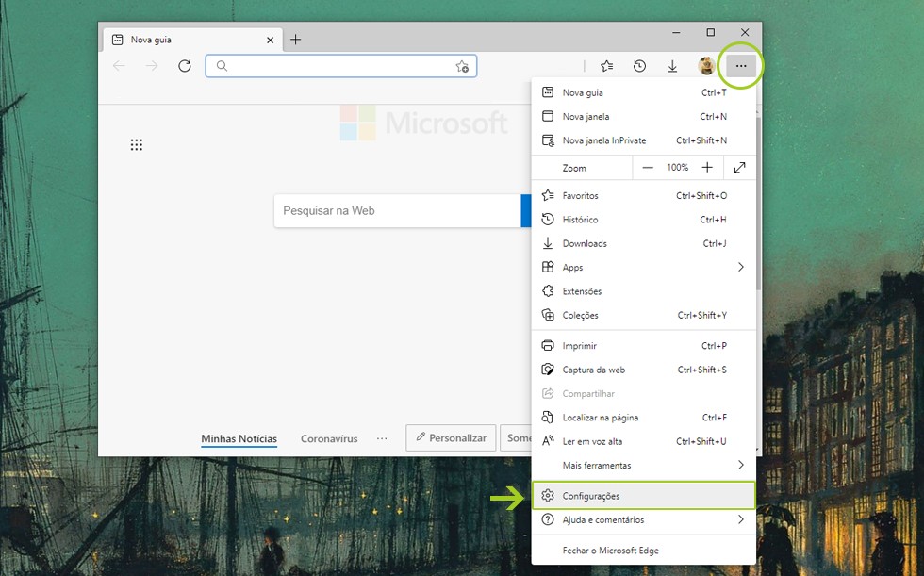Open more news topics ellipsis
The width and height of the screenshot is (924, 576).
pyautogui.click(x=382, y=438)
